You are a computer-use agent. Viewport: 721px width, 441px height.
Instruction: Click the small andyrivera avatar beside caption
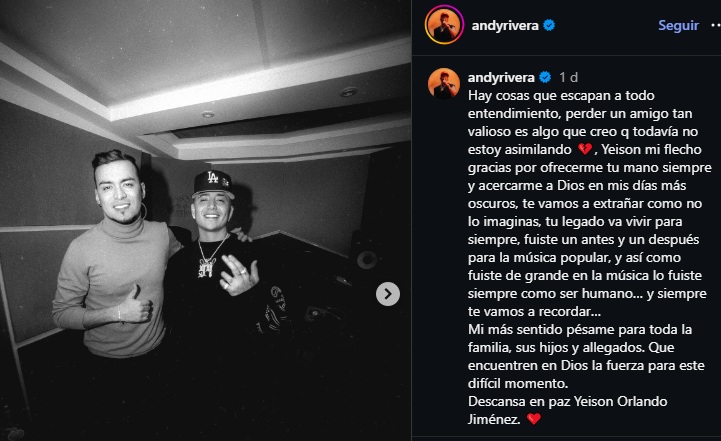point(444,84)
